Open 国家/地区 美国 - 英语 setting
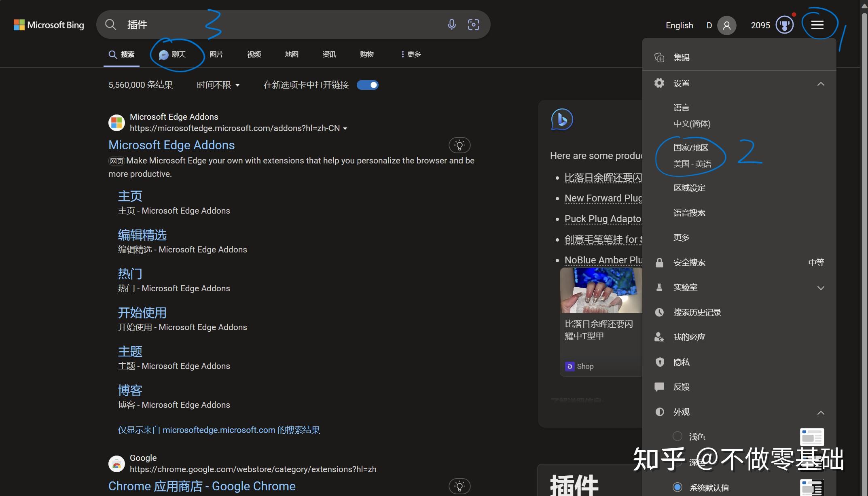Screen dimensions: 868x496 (x=692, y=156)
